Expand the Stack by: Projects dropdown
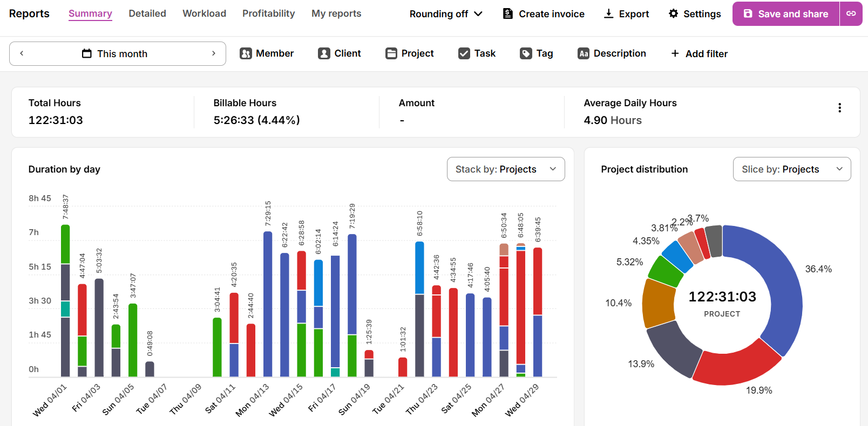Screen dimensions: 868x426 click(506, 169)
